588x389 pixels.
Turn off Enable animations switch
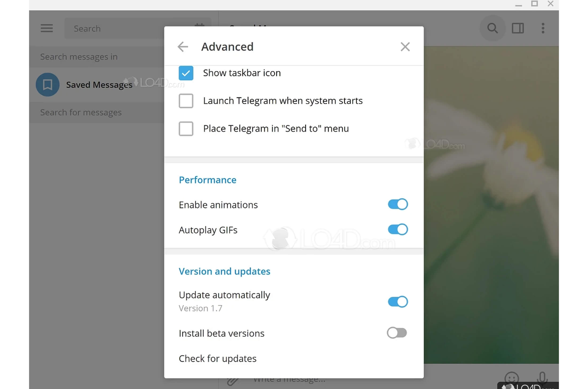pyautogui.click(x=398, y=205)
